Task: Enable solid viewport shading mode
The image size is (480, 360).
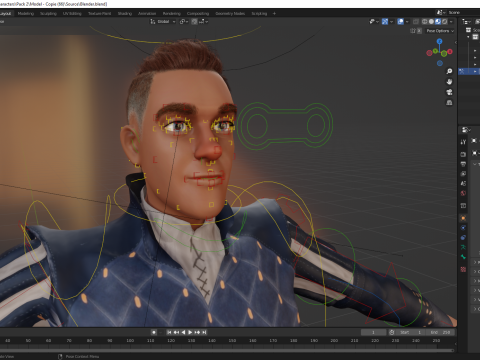Action: tap(431, 21)
